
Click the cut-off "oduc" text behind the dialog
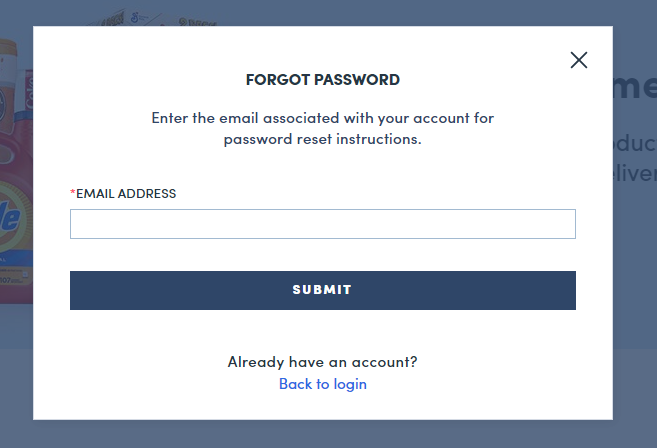pos(634,142)
